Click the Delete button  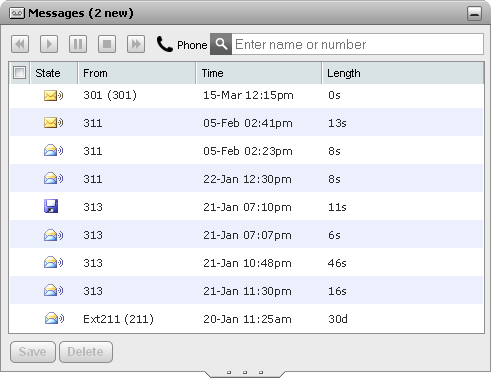[86, 352]
